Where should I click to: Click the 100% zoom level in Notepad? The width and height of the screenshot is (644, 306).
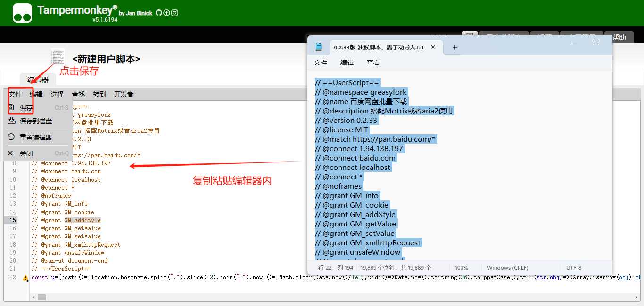(462, 268)
